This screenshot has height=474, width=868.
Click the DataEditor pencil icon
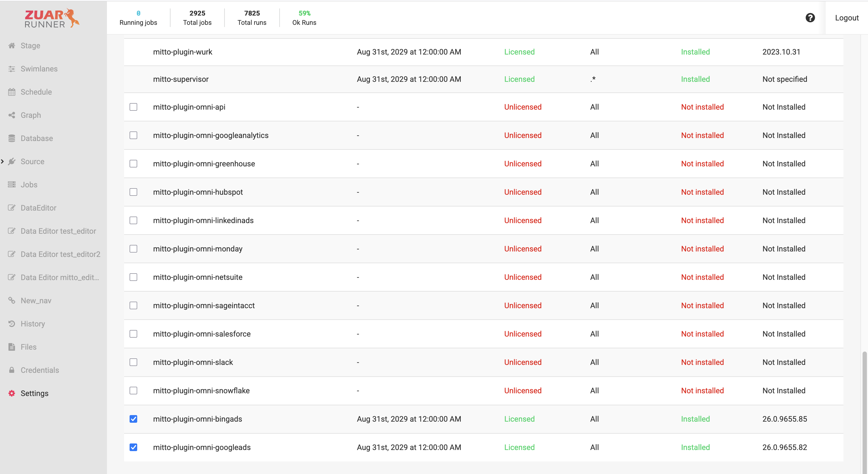[x=12, y=208]
